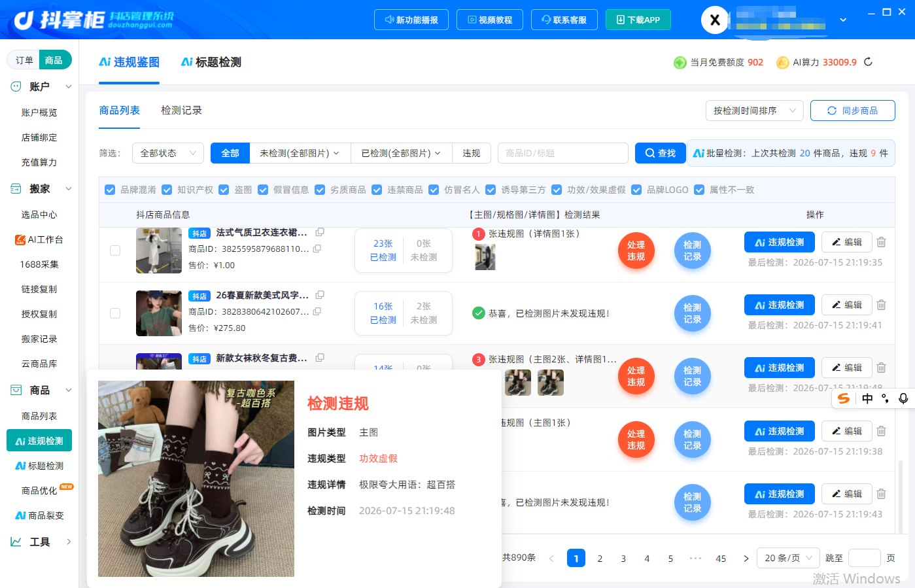Select the first product row checkbox

coord(115,251)
